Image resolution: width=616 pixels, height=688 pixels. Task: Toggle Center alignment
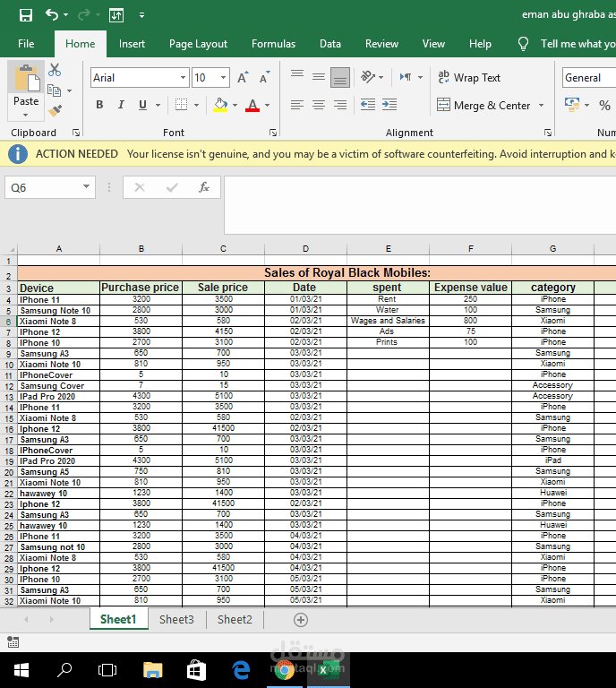click(x=319, y=105)
